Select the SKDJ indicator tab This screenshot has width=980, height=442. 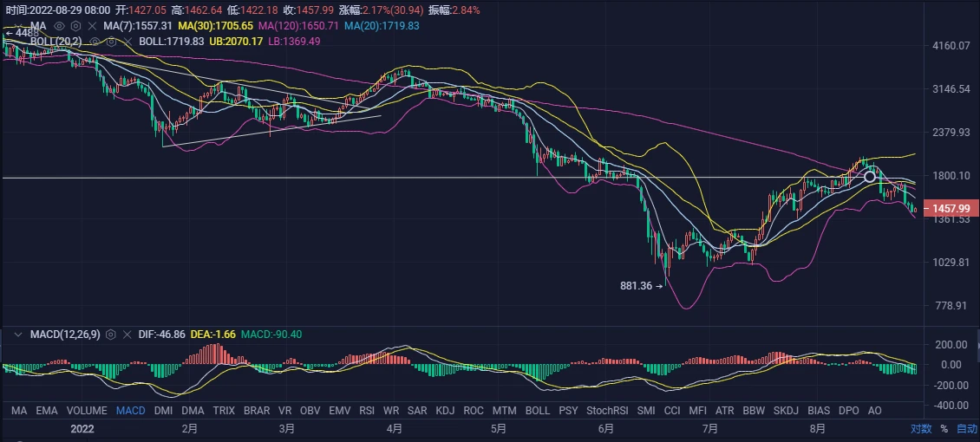click(x=787, y=411)
